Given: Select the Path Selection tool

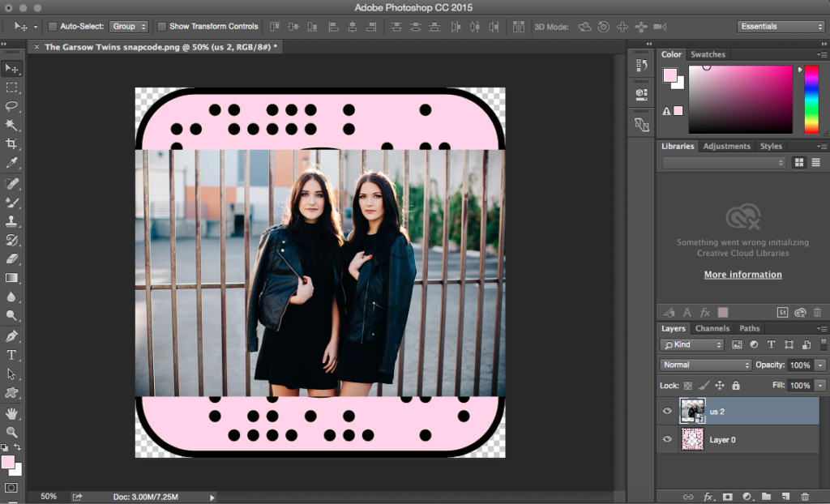Looking at the screenshot, I should click(x=11, y=374).
